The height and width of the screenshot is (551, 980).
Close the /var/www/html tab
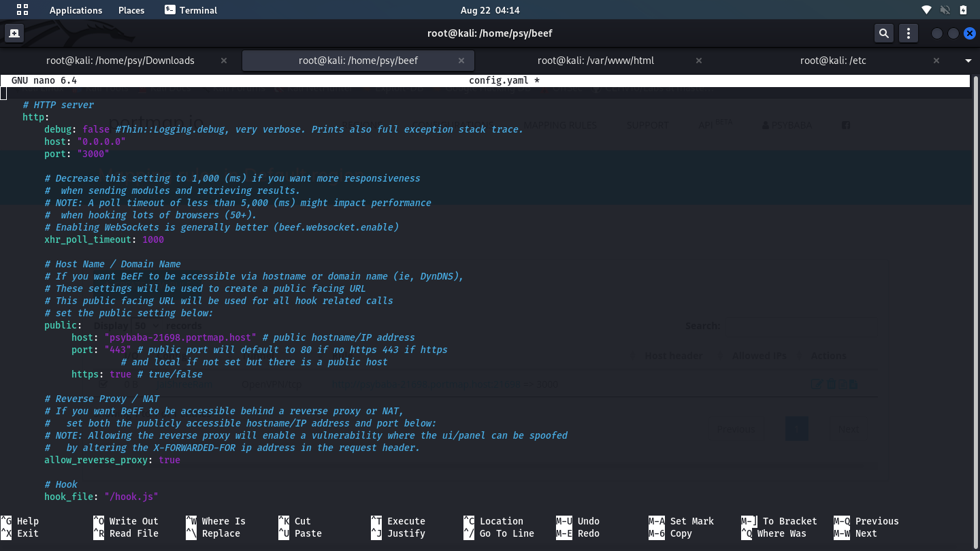698,60
